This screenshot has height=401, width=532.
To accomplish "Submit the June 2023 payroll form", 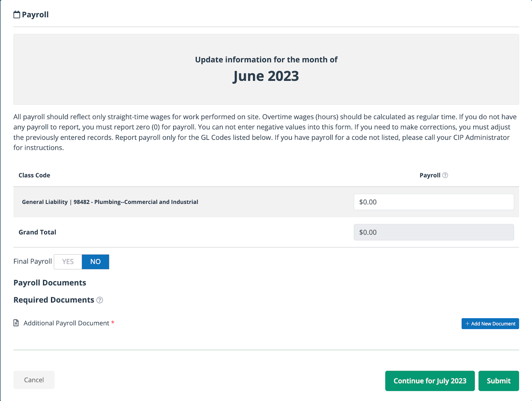I will [498, 381].
